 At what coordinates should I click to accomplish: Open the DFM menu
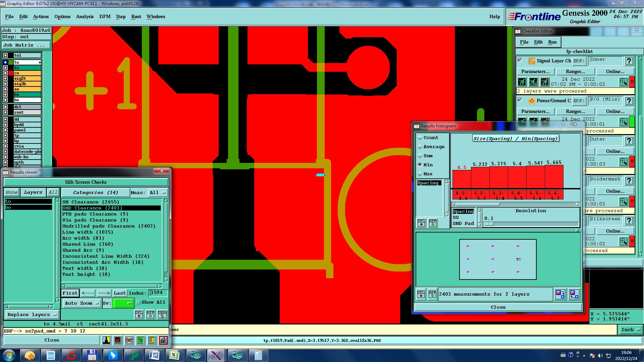pyautogui.click(x=105, y=16)
